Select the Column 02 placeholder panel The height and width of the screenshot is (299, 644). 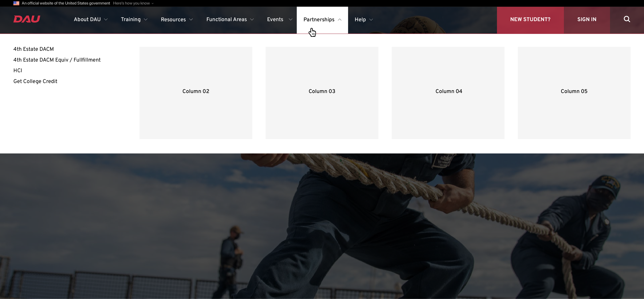(x=196, y=93)
